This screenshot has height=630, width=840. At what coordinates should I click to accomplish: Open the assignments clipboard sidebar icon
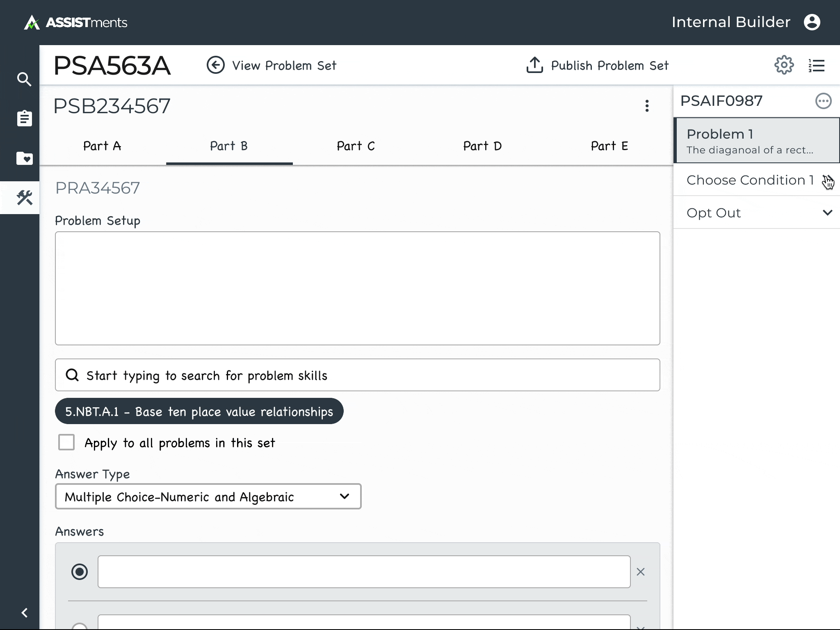pyautogui.click(x=24, y=119)
